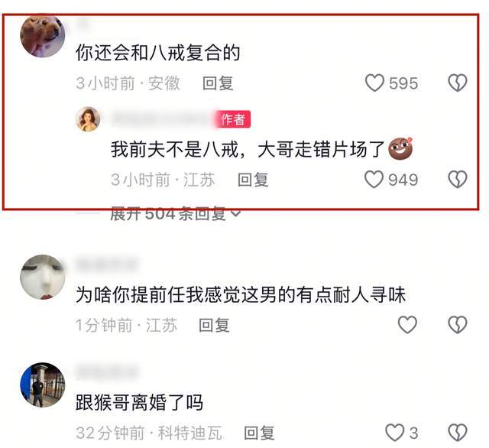The width and height of the screenshot is (489, 448).
Task: Reply to the comment from 安徽
Action: click(218, 83)
